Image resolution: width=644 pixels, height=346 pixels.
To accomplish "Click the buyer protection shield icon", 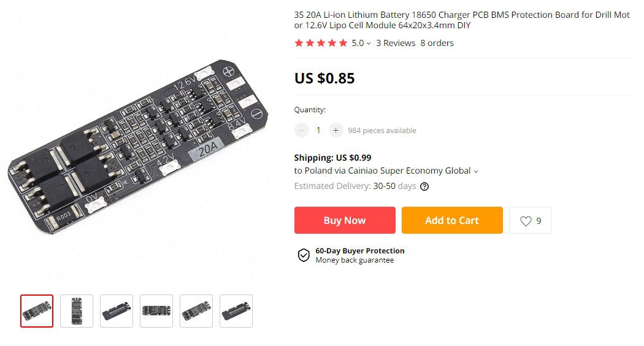I will coord(304,255).
